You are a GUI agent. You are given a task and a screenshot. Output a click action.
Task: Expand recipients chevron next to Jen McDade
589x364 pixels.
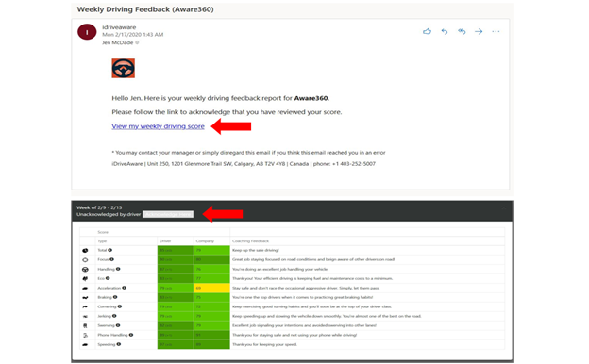click(x=137, y=42)
